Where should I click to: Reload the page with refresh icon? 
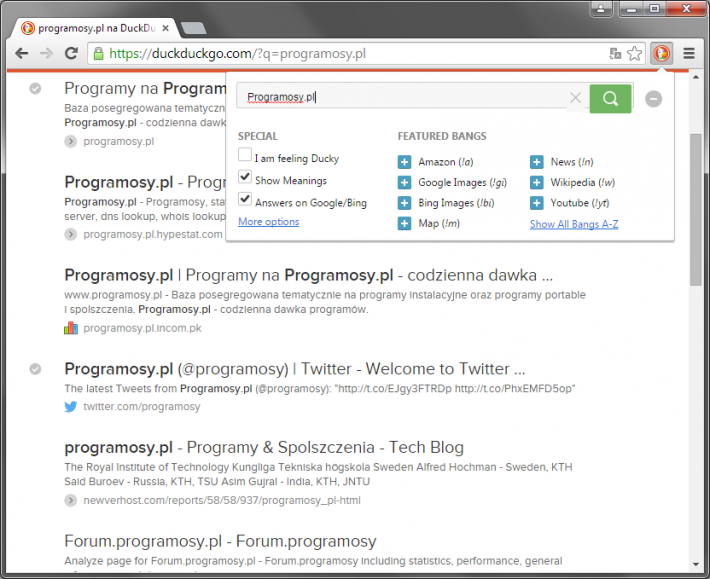(x=71, y=53)
